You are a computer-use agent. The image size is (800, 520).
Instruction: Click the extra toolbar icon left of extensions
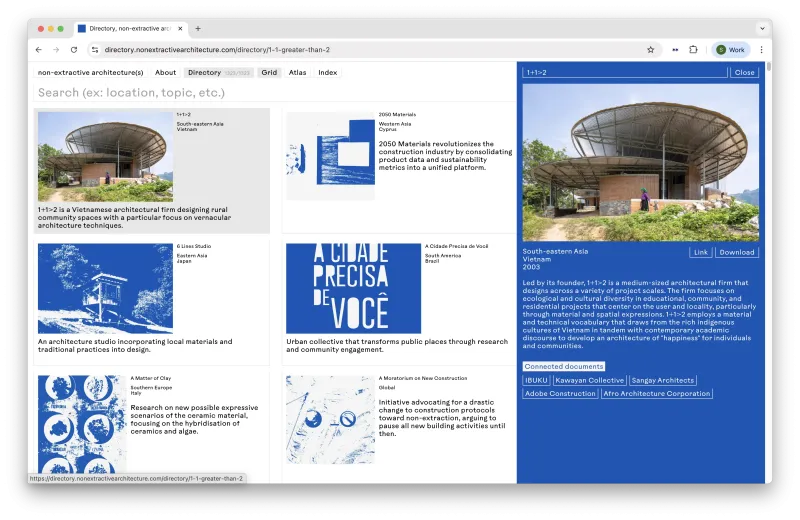point(675,49)
